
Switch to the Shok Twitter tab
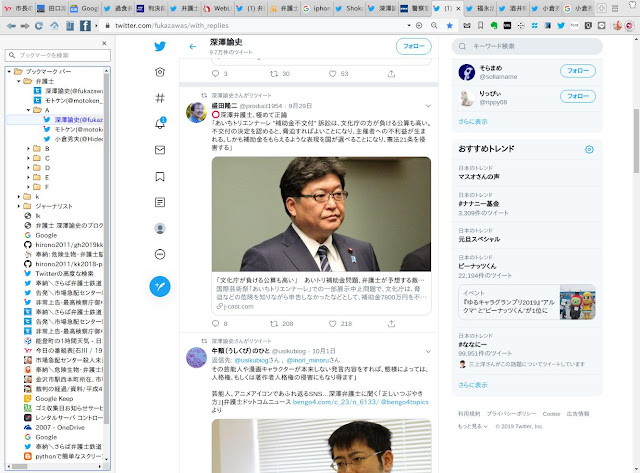(350, 8)
